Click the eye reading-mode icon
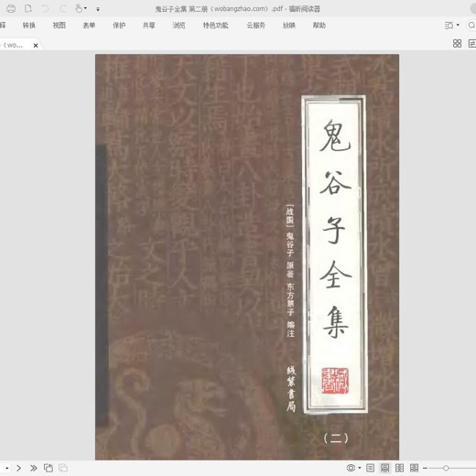Image resolution: width=476 pixels, height=476 pixels. tap(351, 468)
